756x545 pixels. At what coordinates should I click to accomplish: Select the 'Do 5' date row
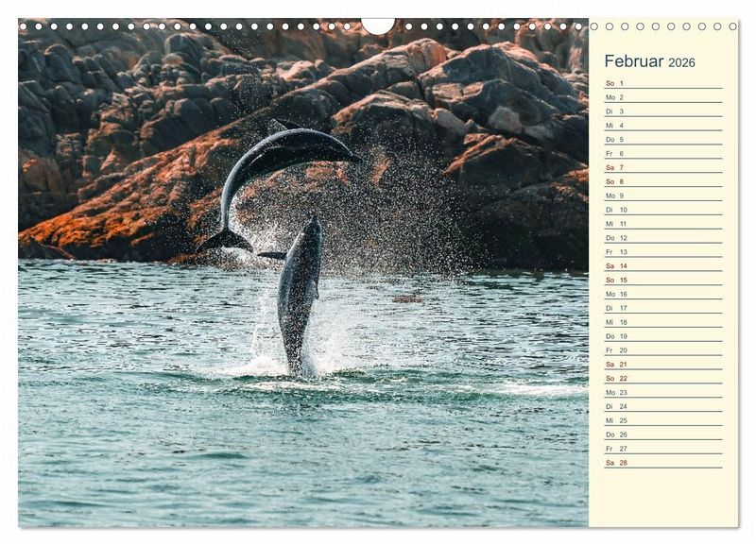[663, 139]
